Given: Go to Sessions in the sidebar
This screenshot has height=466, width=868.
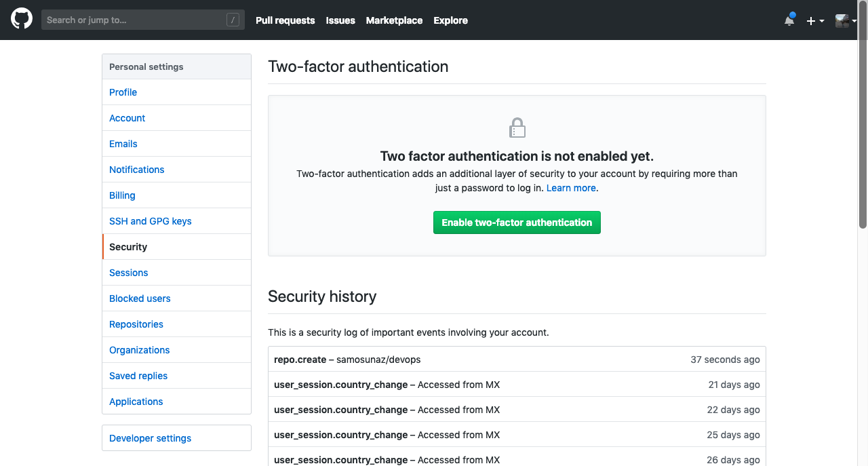Looking at the screenshot, I should pyautogui.click(x=128, y=273).
